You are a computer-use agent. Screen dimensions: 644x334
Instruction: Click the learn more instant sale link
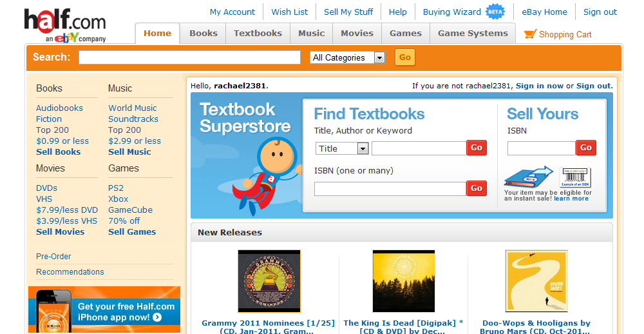tap(571, 199)
